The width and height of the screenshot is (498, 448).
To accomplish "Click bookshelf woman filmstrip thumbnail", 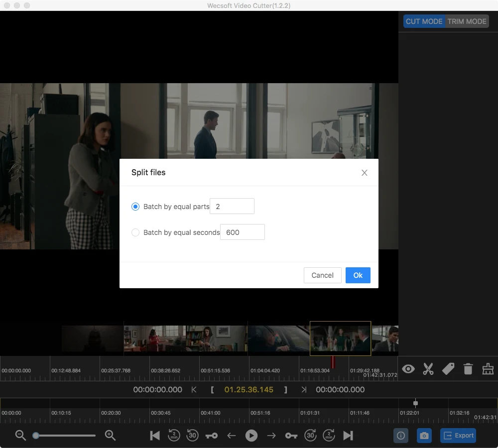I will coord(217,338).
